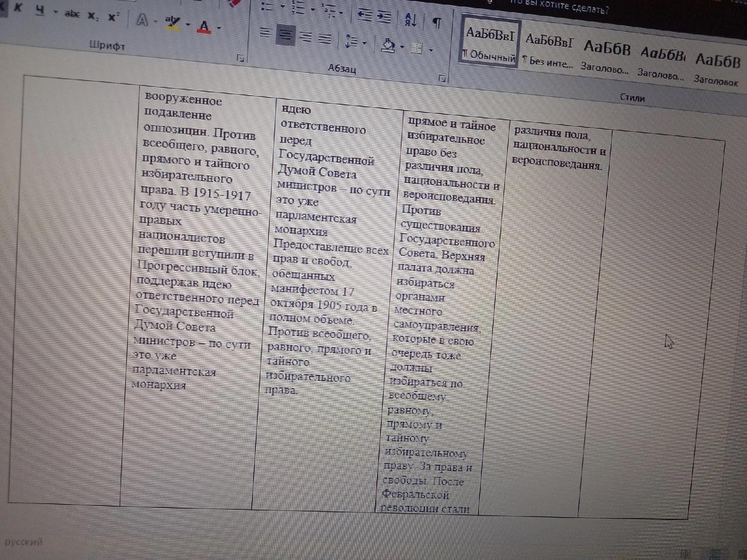Apply the Заголовок title style
Image resolution: width=747 pixels, height=560 pixels.
tap(717, 70)
